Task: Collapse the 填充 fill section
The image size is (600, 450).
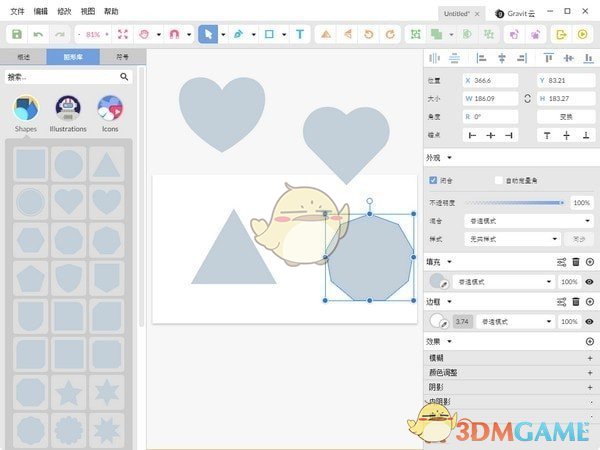Action: tap(449, 262)
